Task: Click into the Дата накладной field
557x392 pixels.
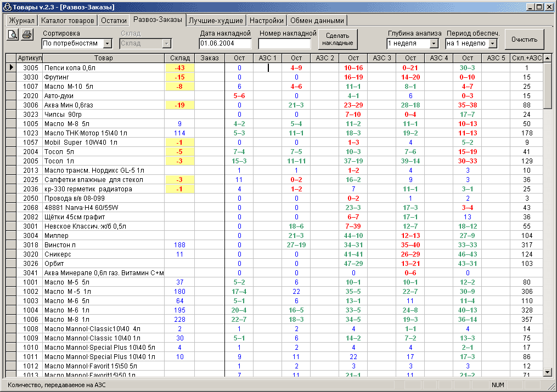Action: click(x=225, y=43)
